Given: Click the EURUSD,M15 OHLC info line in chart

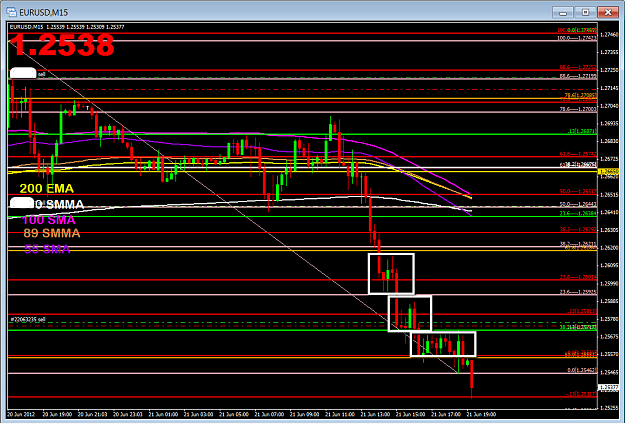Looking at the screenshot, I should (67, 27).
